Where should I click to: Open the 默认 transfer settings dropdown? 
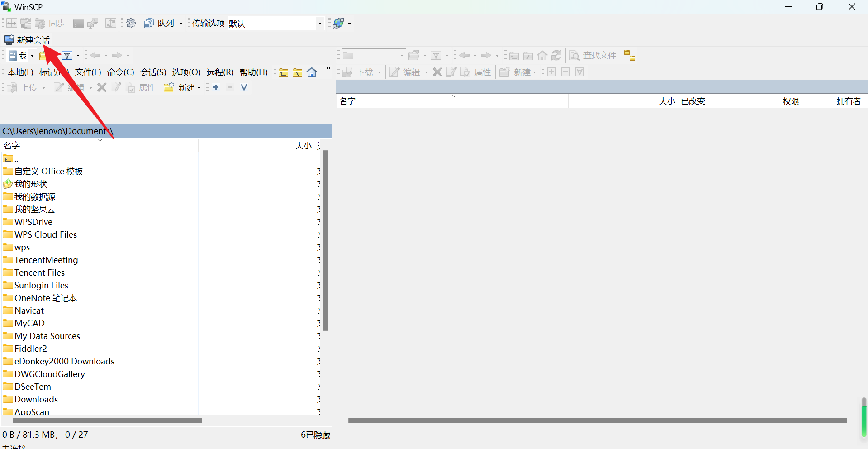pos(320,23)
